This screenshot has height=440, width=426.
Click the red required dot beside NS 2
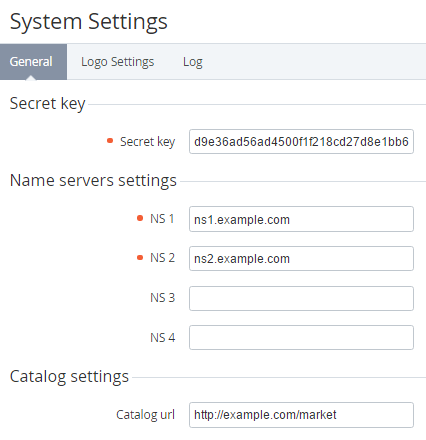(x=140, y=257)
